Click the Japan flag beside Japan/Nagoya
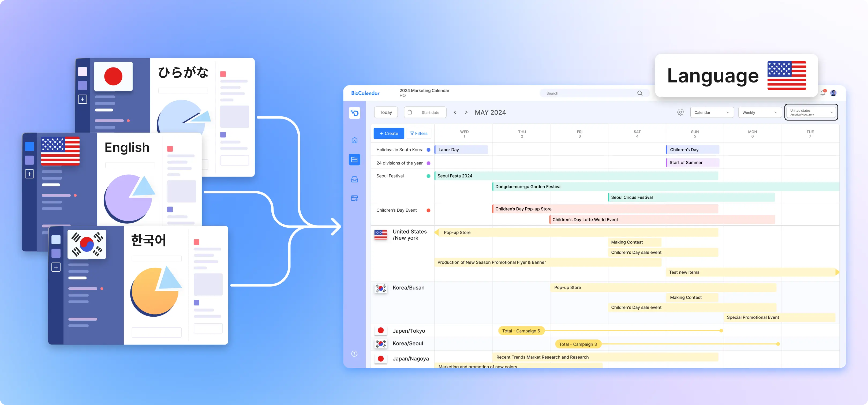Image resolution: width=868 pixels, height=405 pixels. click(x=381, y=358)
